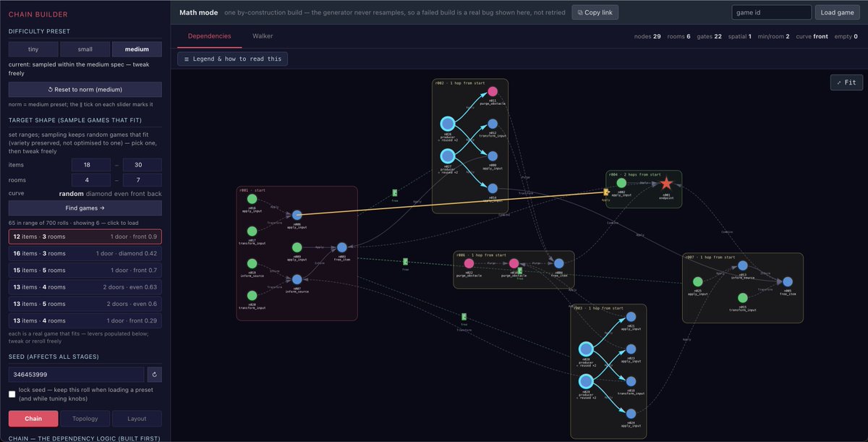Click Reset to norm (medium)
This screenshot has height=442, width=868.
pos(85,90)
